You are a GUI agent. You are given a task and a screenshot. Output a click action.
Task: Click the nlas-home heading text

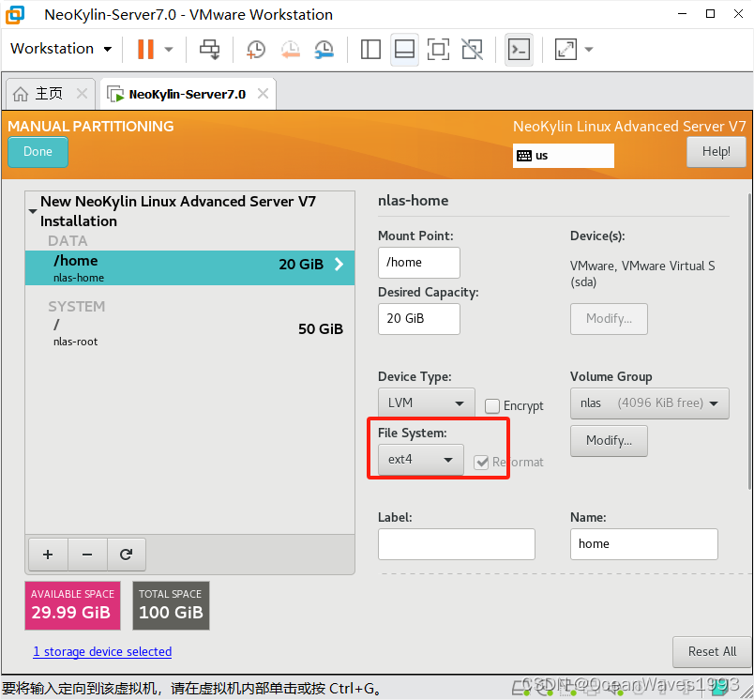click(x=413, y=201)
